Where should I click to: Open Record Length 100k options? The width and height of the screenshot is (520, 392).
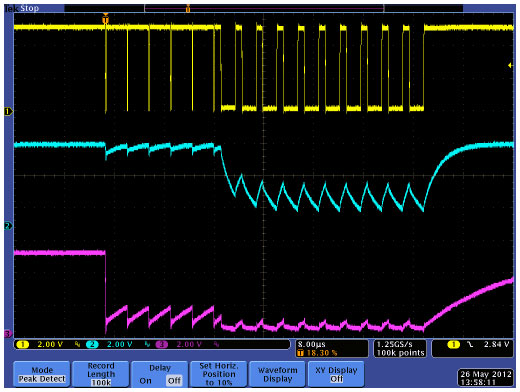pyautogui.click(x=101, y=375)
